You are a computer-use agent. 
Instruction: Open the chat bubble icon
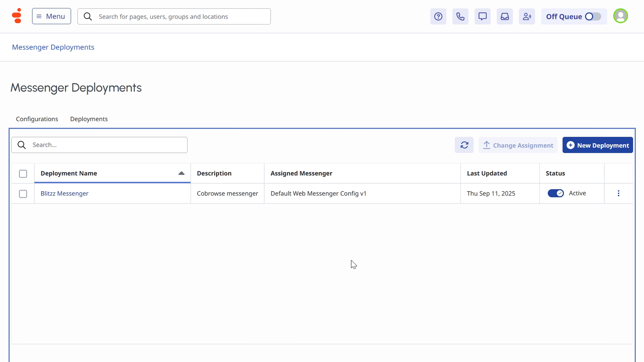coord(482,16)
